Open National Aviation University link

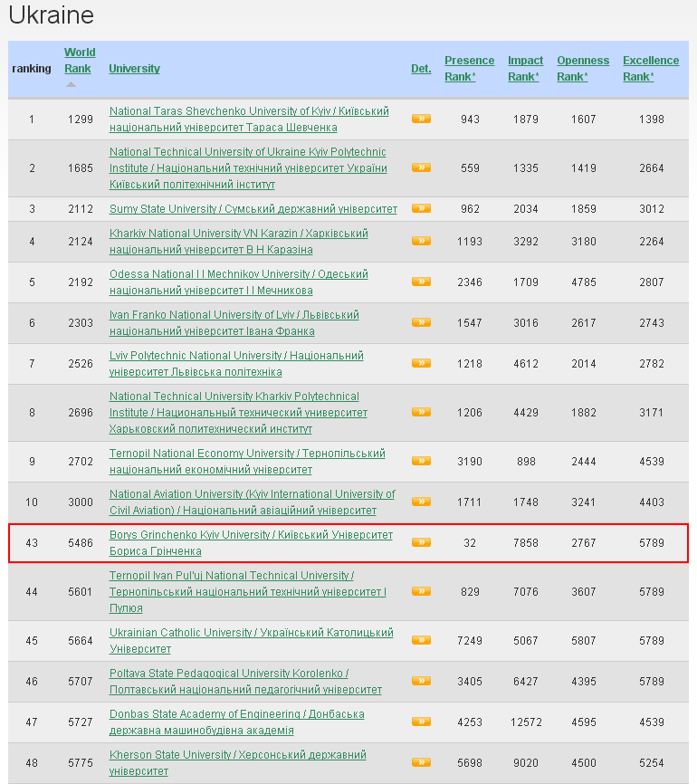click(253, 502)
